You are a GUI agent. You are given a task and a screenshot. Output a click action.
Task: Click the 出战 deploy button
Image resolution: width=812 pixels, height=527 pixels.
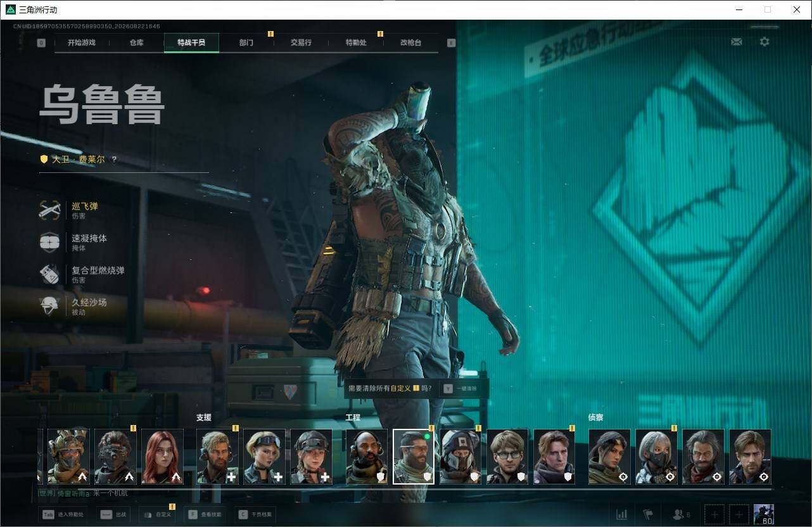point(115,515)
